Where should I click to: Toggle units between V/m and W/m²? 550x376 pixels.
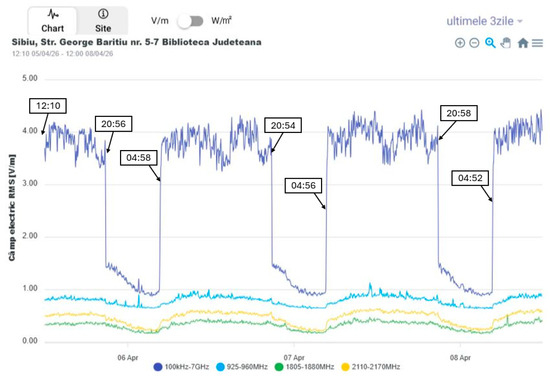tap(190, 21)
